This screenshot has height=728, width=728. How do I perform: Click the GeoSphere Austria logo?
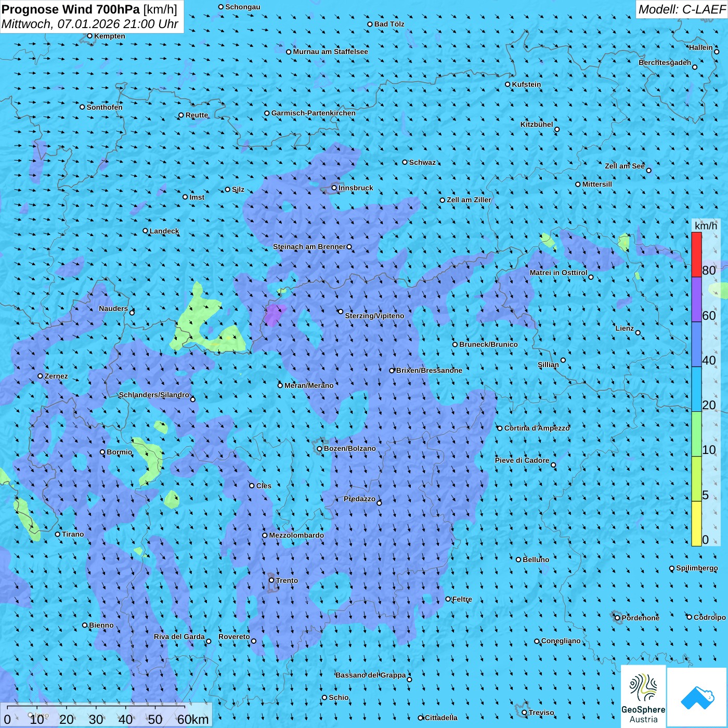point(643,696)
